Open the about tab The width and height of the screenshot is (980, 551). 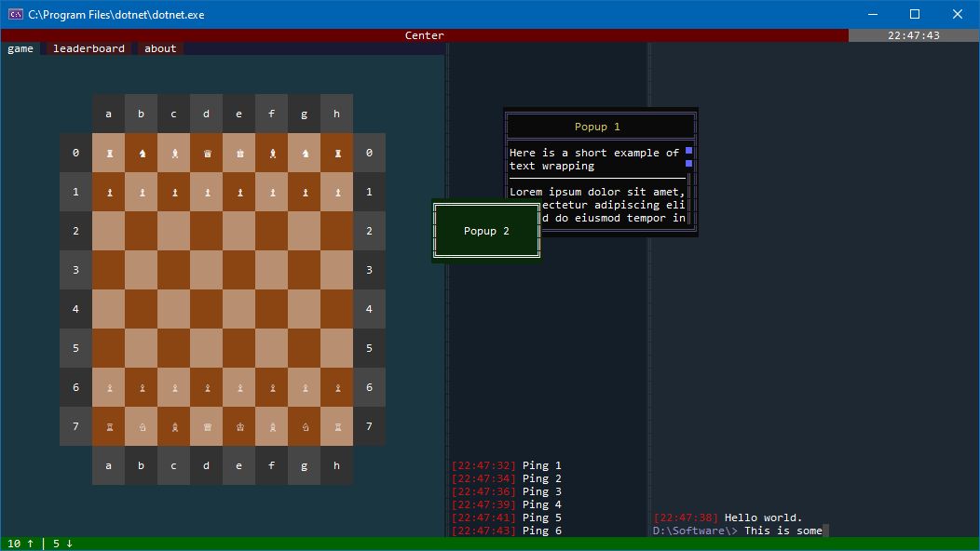(x=160, y=48)
